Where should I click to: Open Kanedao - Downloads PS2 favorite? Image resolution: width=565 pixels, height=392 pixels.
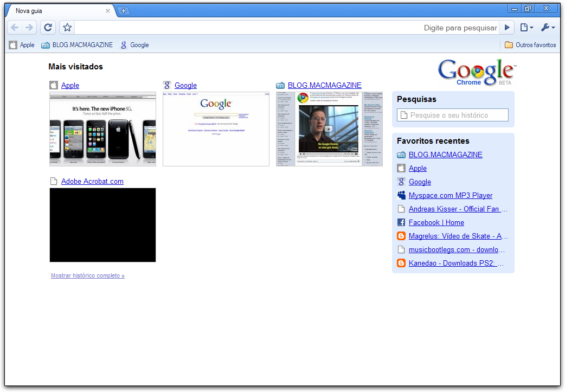click(x=456, y=264)
